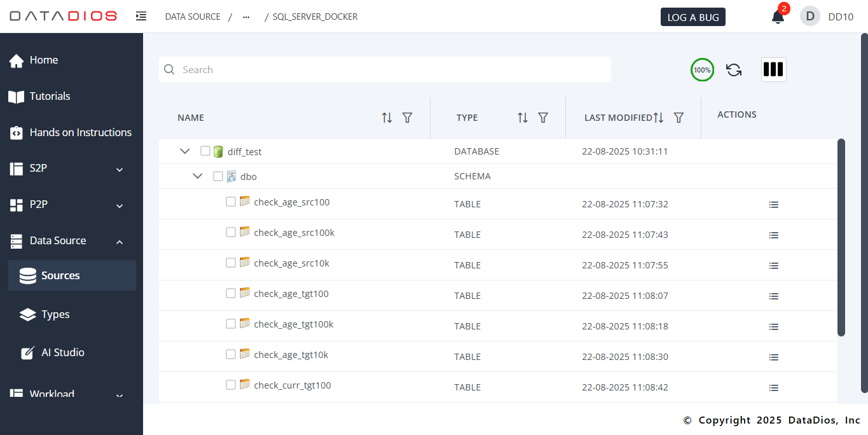868x435 pixels.
Task: Click the 100% progress ring indicator
Action: 702,69
